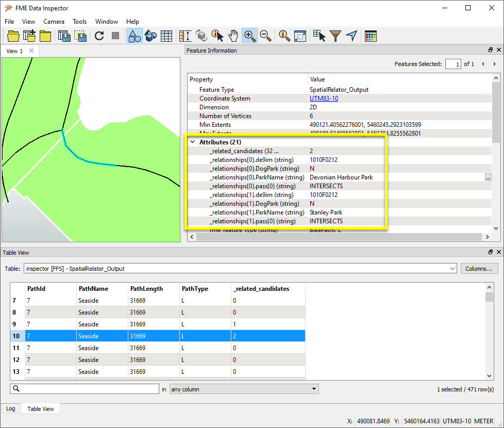Screen dimensions: 504x428
Task: Click the Feature Information scroll-up arrow
Action: 496,78
